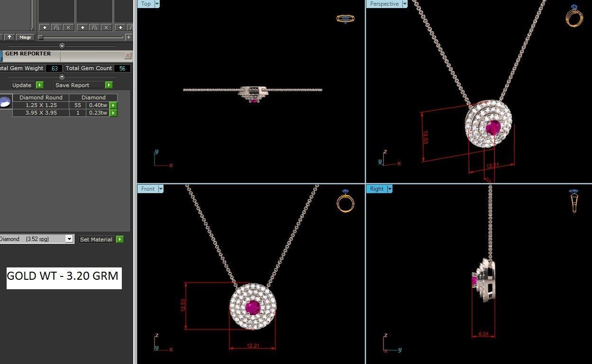Viewport: 592px width, 364px height.
Task: Select the ruby center stone in Front view
Action: 253,307
